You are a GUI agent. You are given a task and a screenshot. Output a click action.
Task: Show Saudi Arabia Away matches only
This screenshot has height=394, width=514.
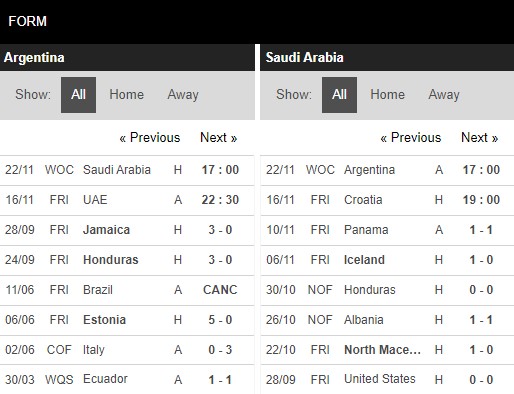pyautogui.click(x=444, y=95)
